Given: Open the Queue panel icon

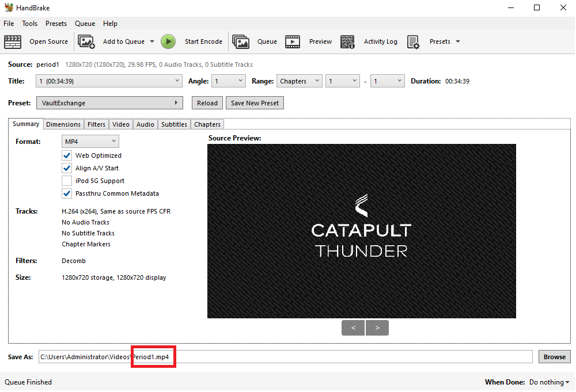Looking at the screenshot, I should (241, 41).
